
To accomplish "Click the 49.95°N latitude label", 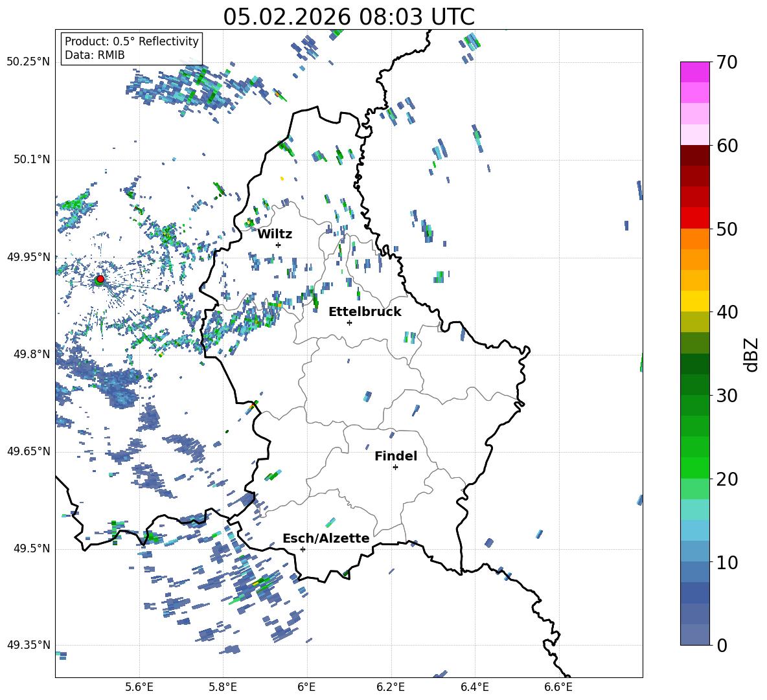I will point(29,256).
